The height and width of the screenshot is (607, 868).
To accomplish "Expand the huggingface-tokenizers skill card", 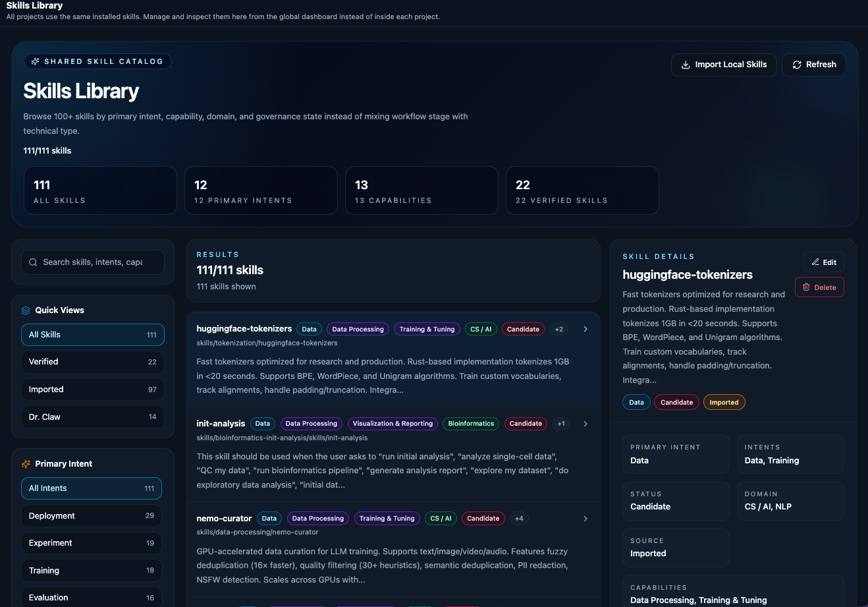I will tap(585, 329).
